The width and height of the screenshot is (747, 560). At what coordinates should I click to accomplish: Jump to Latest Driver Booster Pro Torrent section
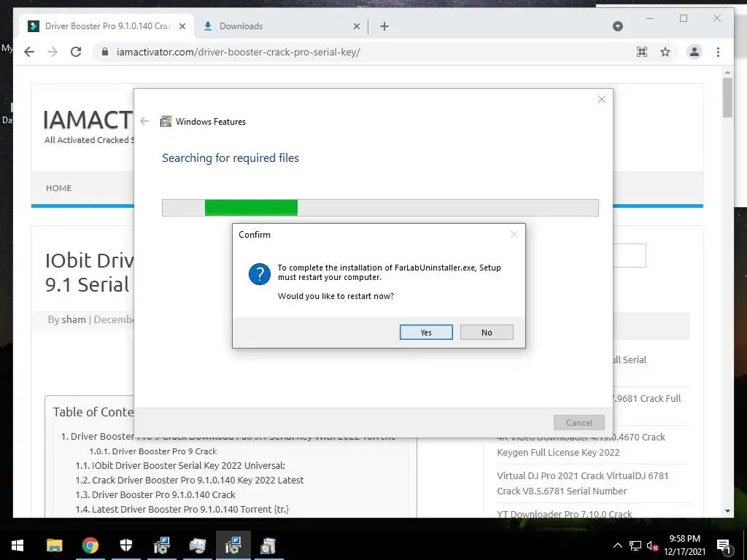[182, 510]
